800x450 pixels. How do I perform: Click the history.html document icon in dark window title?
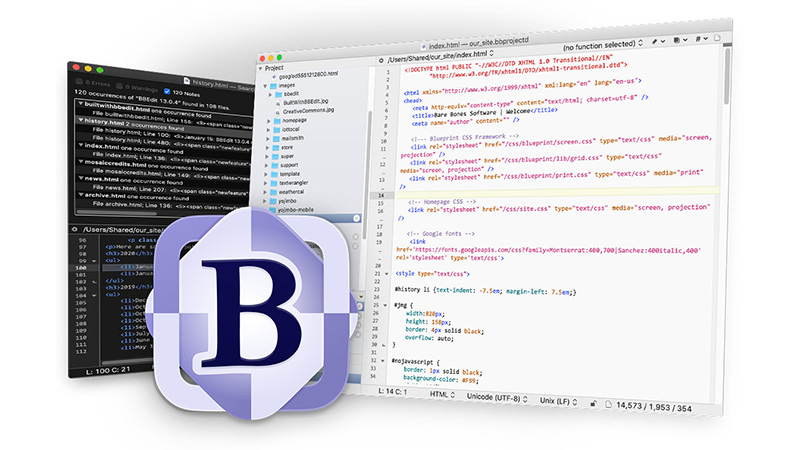187,81
